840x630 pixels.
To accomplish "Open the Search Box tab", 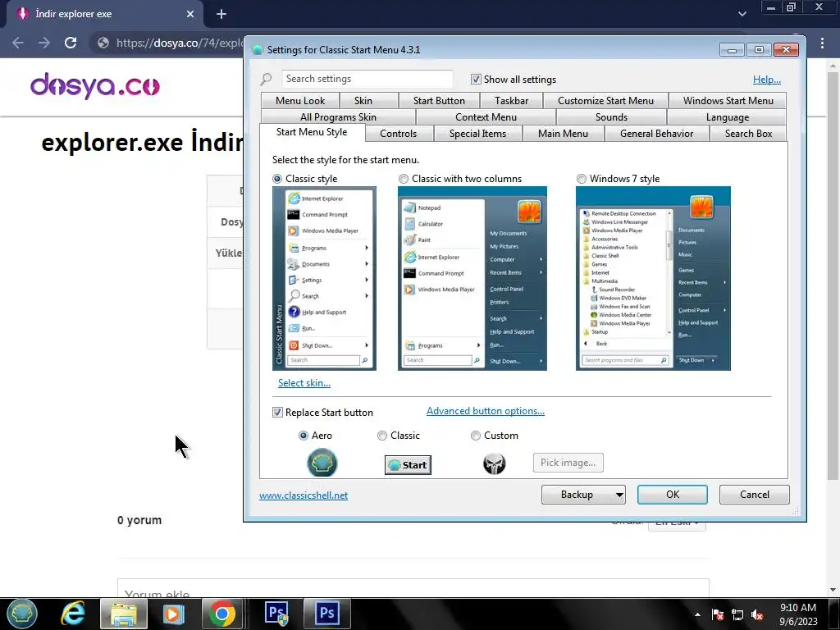I will [748, 134].
